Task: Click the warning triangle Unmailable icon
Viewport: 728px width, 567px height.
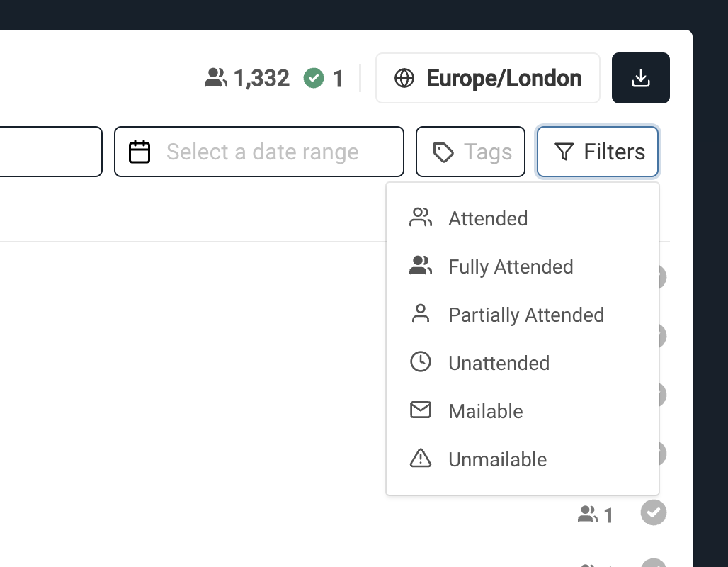Action: [x=421, y=459]
